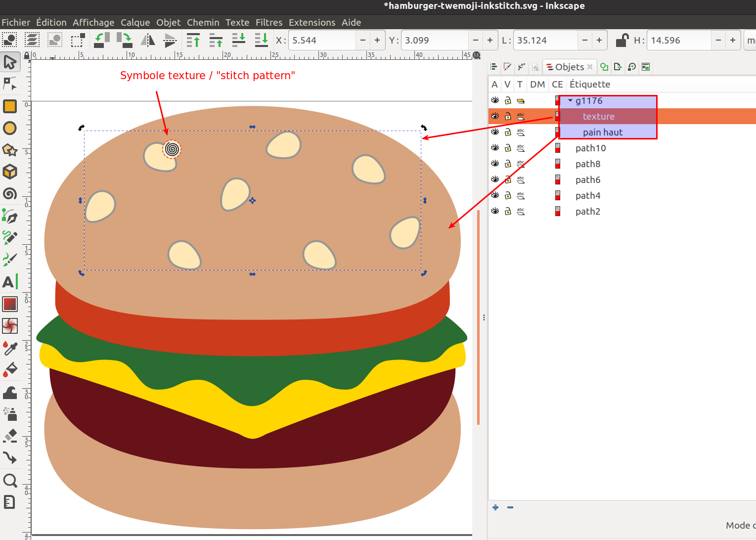756x540 pixels.
Task: Decrease height H value
Action: (718, 40)
